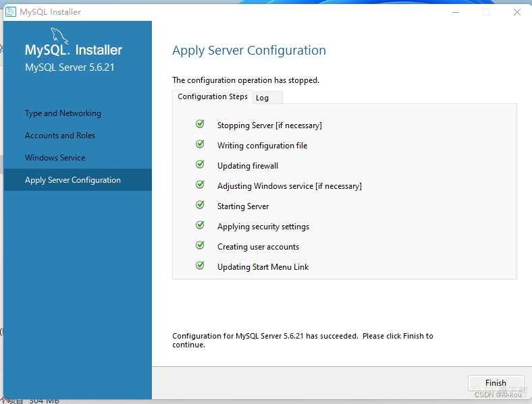Click the checkmark next to Writing configuration file

(201, 144)
